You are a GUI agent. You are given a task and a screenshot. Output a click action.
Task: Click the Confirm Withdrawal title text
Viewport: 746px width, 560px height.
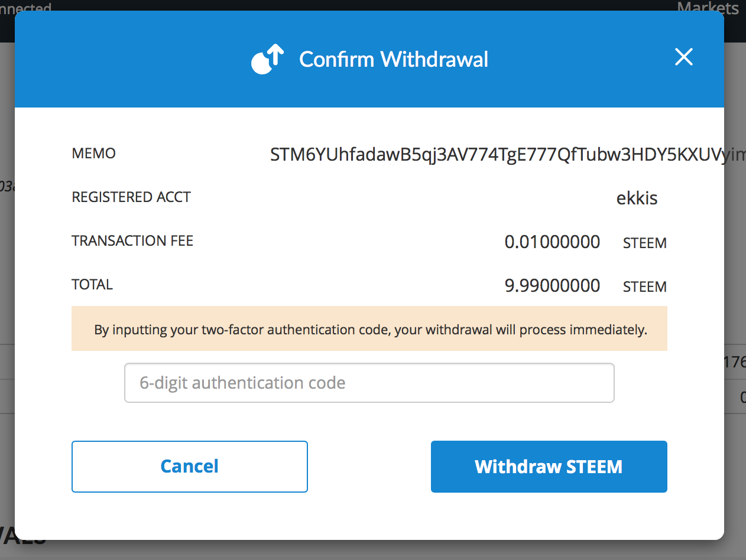point(394,60)
